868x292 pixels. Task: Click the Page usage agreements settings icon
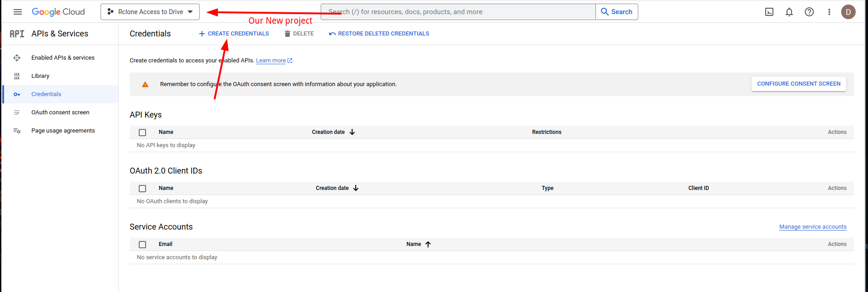pyautogui.click(x=17, y=131)
